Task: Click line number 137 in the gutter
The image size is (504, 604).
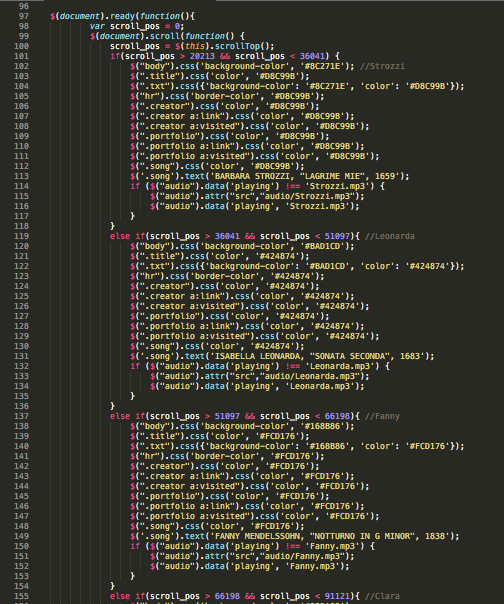Action: [21, 416]
